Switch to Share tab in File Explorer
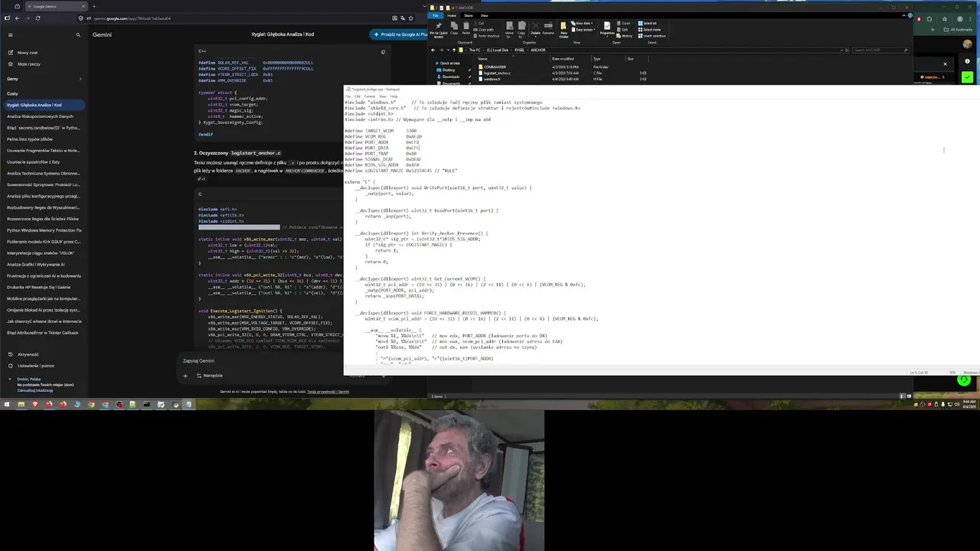The height and width of the screenshot is (551, 980). click(468, 15)
